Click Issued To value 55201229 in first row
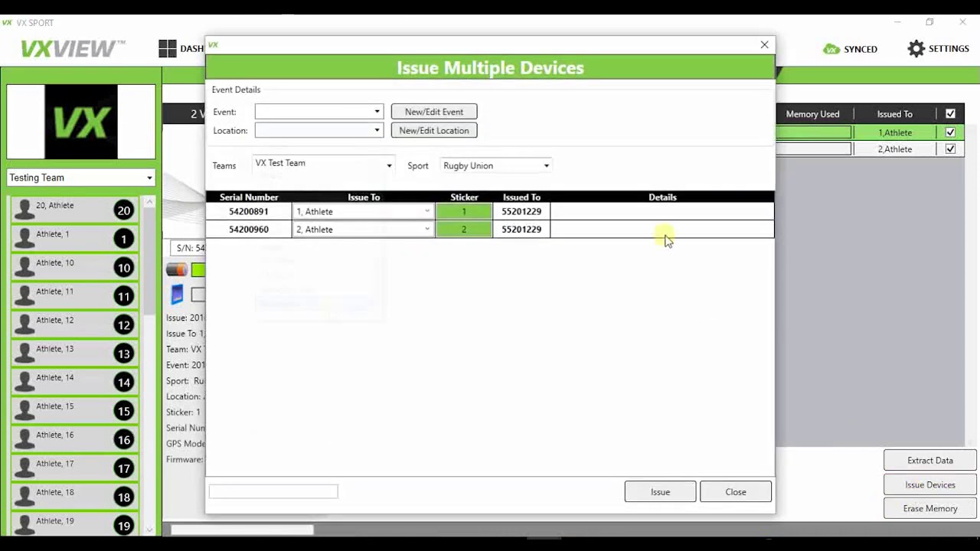This screenshot has height=551, width=980. [521, 211]
